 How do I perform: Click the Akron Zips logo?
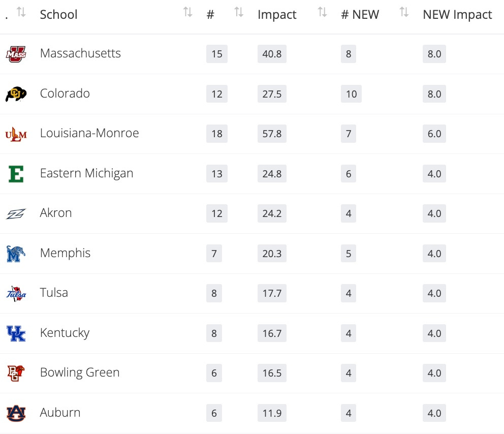pyautogui.click(x=16, y=213)
